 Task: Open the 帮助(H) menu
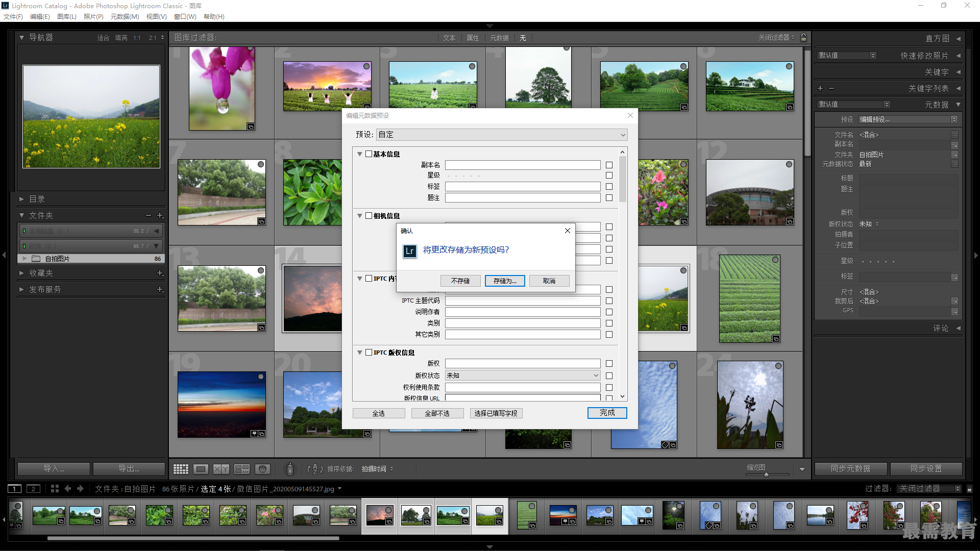(214, 16)
